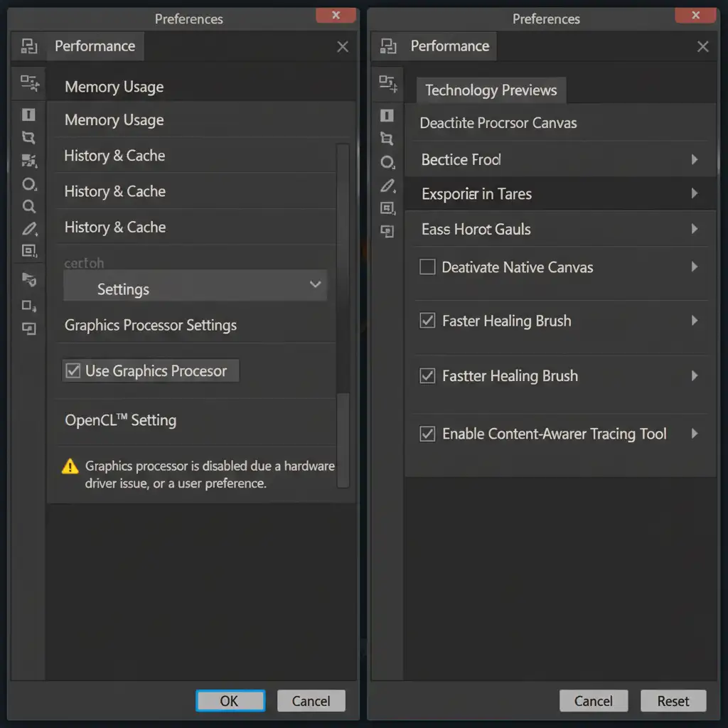This screenshot has height=728, width=728.
Task: Uncheck the Use Graphics Procesor checkbox
Action: pyautogui.click(x=73, y=370)
